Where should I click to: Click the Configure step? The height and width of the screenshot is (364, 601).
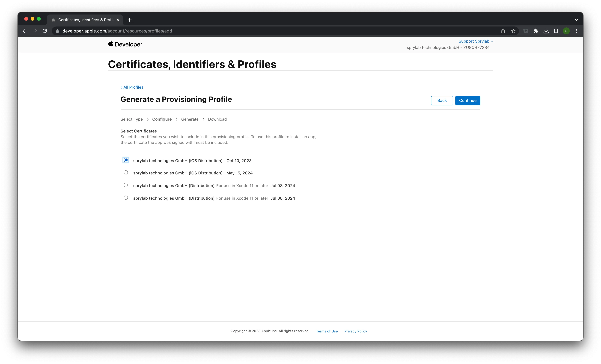162,119
